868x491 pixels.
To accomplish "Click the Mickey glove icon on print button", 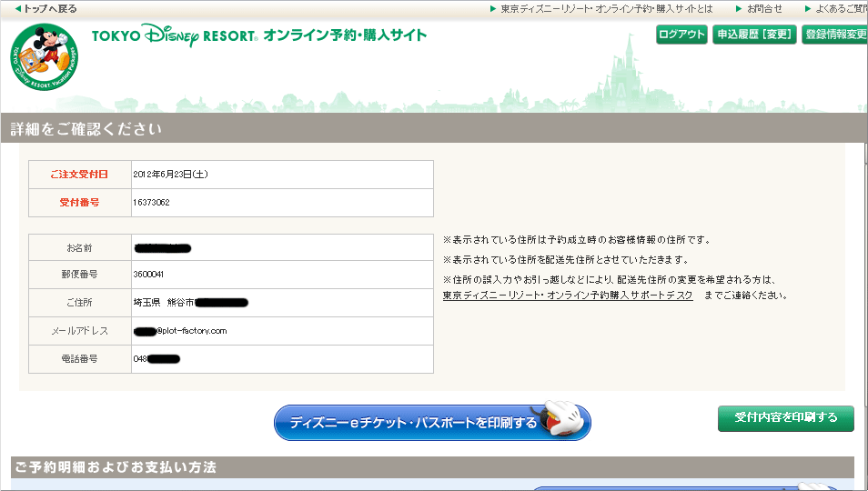I will click(560, 417).
